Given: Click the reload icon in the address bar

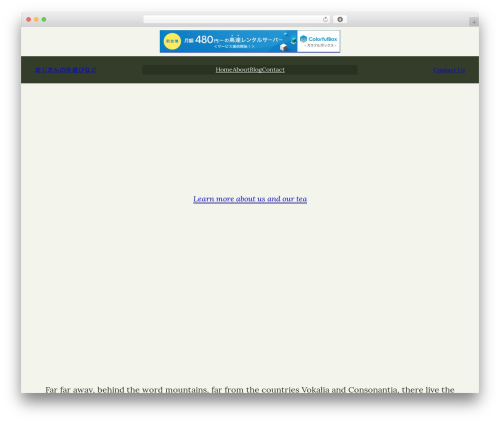Looking at the screenshot, I should click(325, 19).
